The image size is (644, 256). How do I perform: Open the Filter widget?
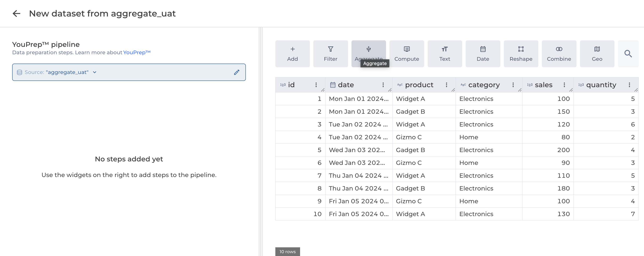[x=330, y=54]
